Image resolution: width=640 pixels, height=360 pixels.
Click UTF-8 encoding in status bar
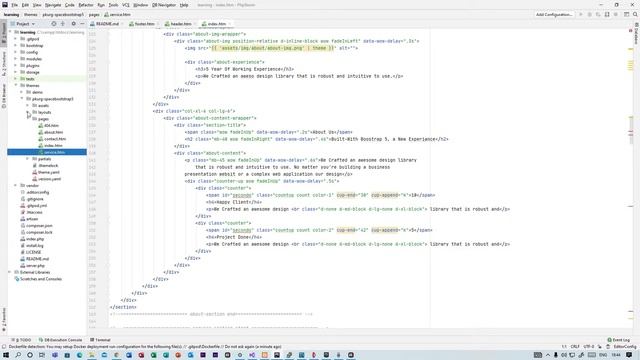(x=589, y=347)
